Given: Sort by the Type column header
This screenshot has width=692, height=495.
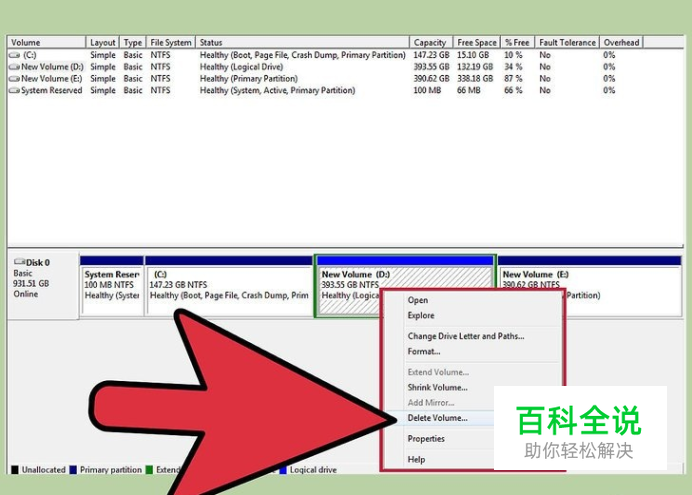Looking at the screenshot, I should pyautogui.click(x=132, y=42).
